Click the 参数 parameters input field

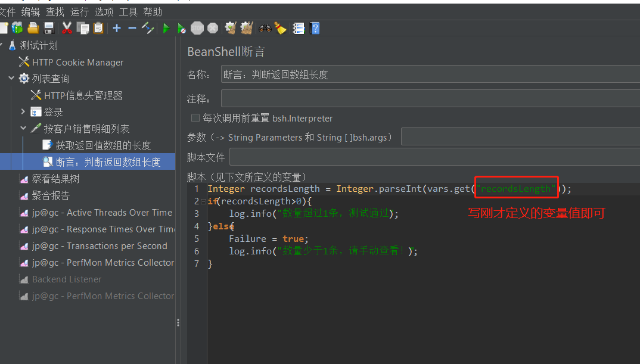pos(520,136)
